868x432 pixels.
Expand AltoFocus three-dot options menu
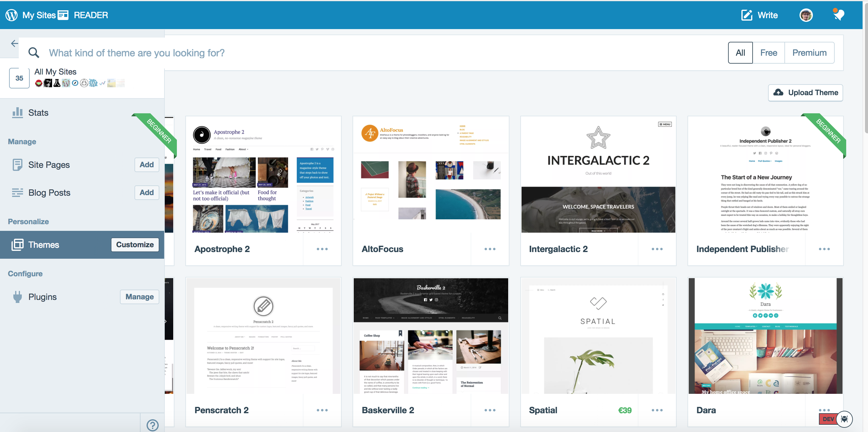[490, 249]
